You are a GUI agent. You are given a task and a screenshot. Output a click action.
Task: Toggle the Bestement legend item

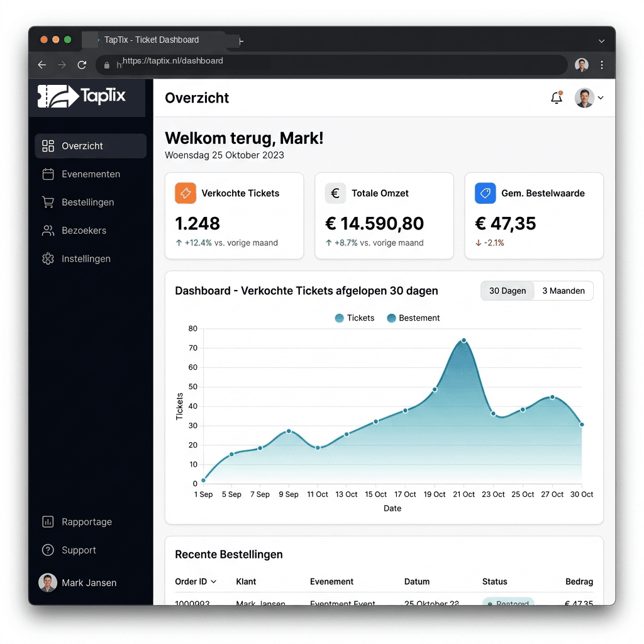coord(413,318)
